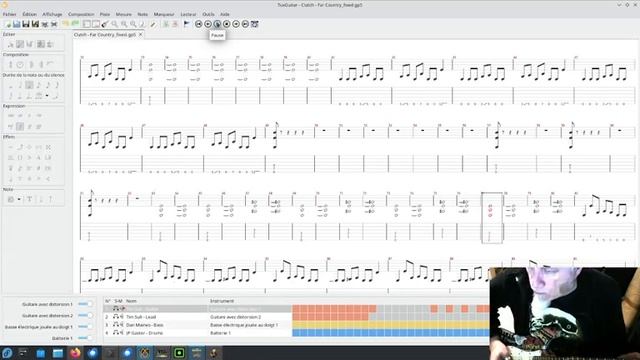Click the transport go-to-first button
Screen dimensions: 640x360
click(x=198, y=24)
